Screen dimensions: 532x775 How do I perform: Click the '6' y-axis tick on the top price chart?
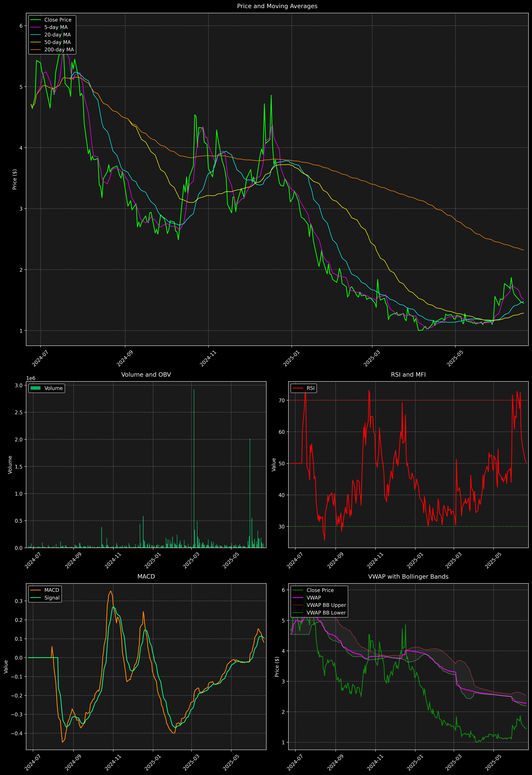pyautogui.click(x=21, y=26)
